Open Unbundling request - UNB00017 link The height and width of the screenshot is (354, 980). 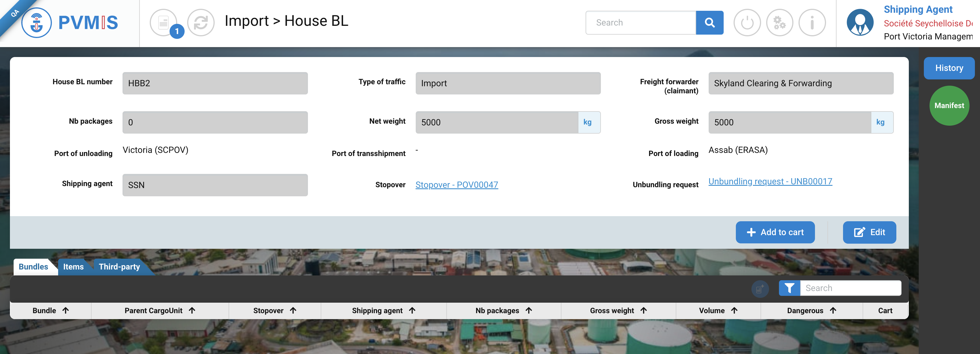click(770, 182)
